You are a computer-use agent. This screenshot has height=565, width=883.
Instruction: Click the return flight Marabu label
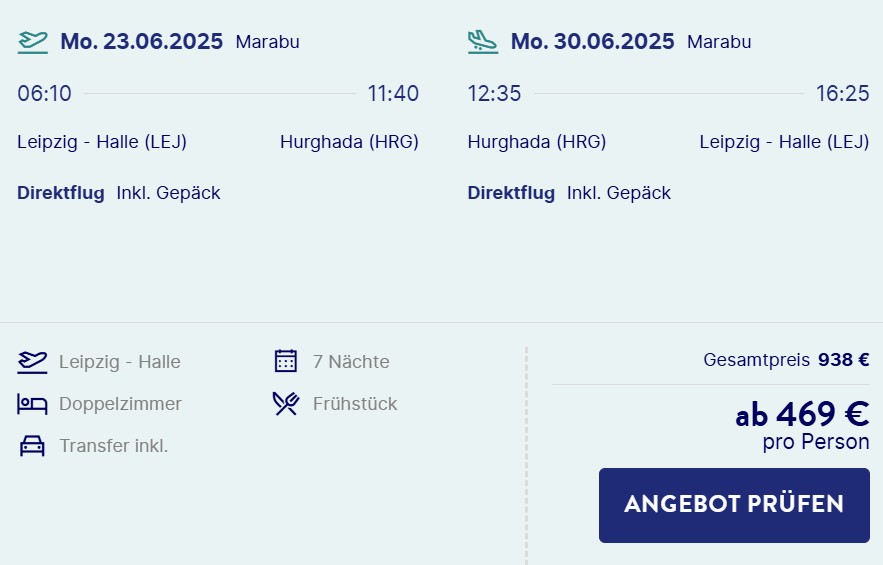(x=719, y=42)
